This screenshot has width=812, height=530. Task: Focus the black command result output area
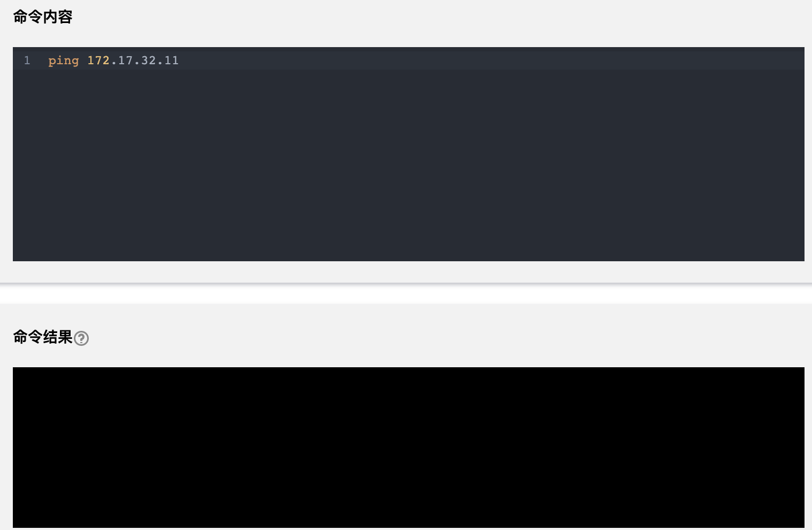pos(409,448)
